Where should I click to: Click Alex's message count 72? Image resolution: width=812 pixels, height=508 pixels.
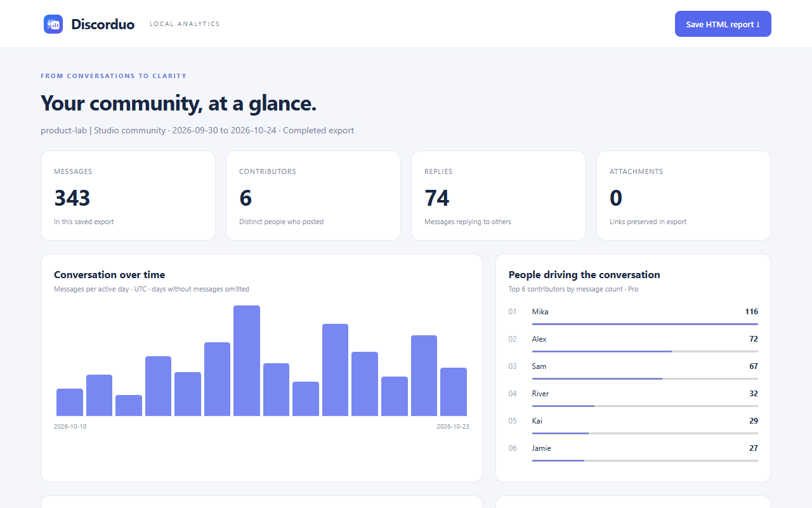(754, 339)
